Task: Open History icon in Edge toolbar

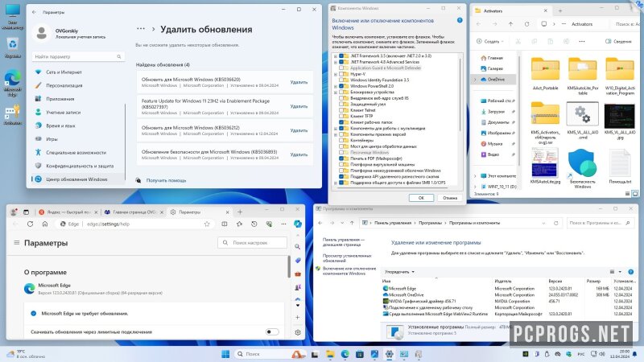Action: (254, 224)
